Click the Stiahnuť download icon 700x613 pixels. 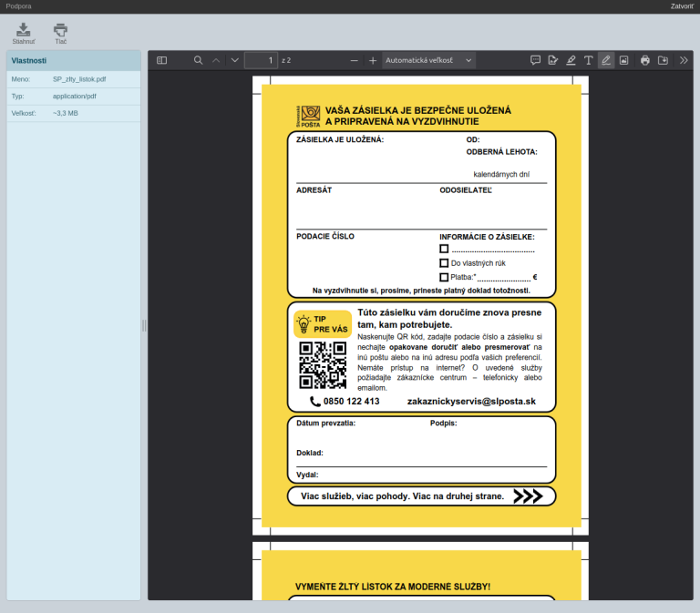[23, 29]
